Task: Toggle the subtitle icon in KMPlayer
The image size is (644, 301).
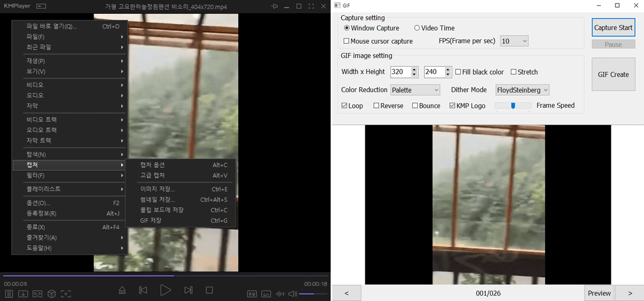Action: (266, 294)
